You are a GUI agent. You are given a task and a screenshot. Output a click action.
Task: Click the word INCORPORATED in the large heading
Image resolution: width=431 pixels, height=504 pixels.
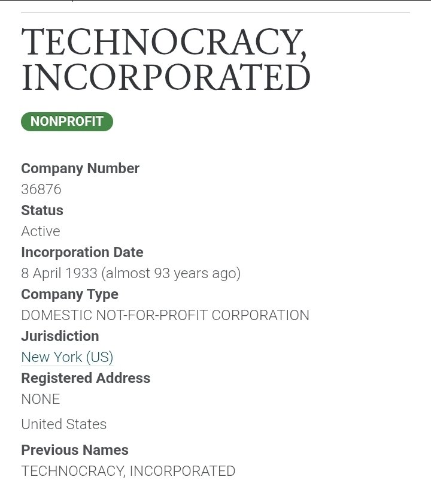tap(166, 78)
